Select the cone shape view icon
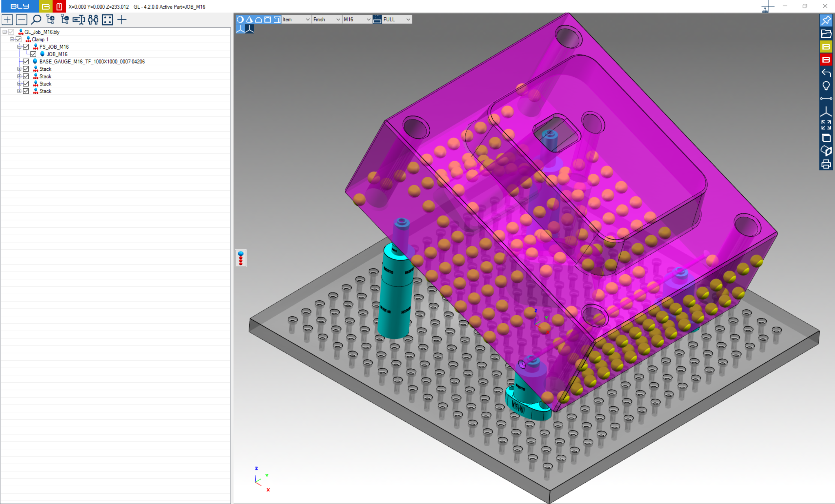Screen dimensions: 835x504 (x=249, y=19)
